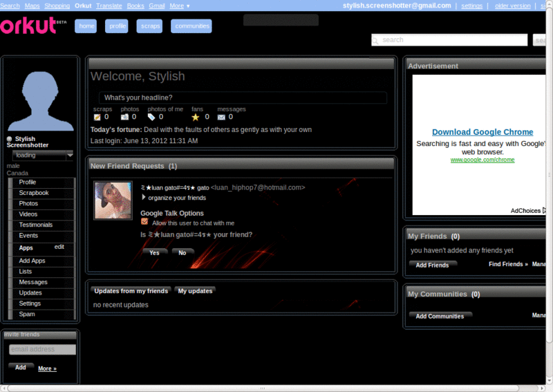
Task: Click the status bubble icon beside Stylish
Action: tap(10, 139)
